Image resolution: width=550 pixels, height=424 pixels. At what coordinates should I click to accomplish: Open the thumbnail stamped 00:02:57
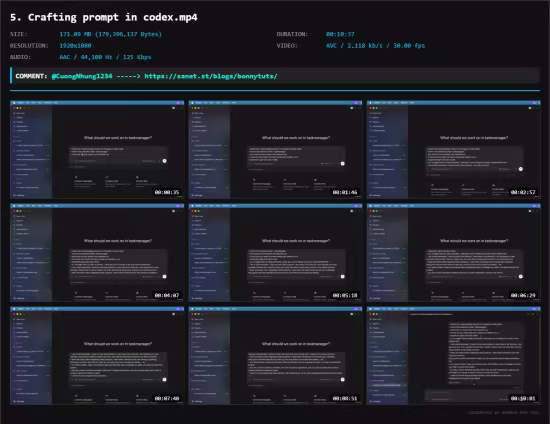click(x=454, y=149)
